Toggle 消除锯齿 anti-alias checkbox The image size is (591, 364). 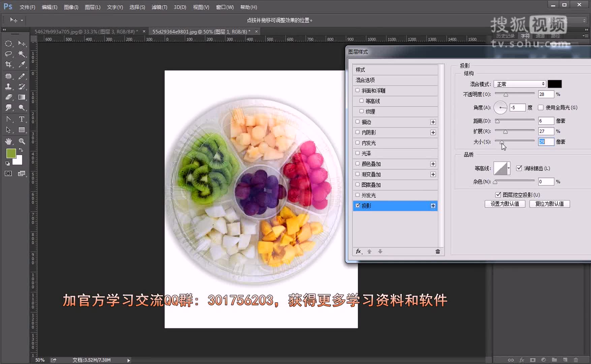tap(519, 168)
